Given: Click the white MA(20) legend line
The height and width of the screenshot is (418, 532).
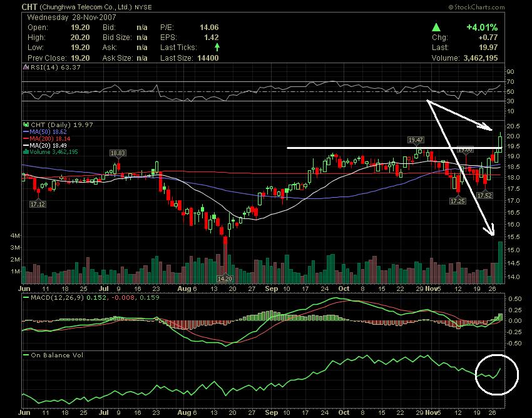Looking at the screenshot, I should click(26, 145).
